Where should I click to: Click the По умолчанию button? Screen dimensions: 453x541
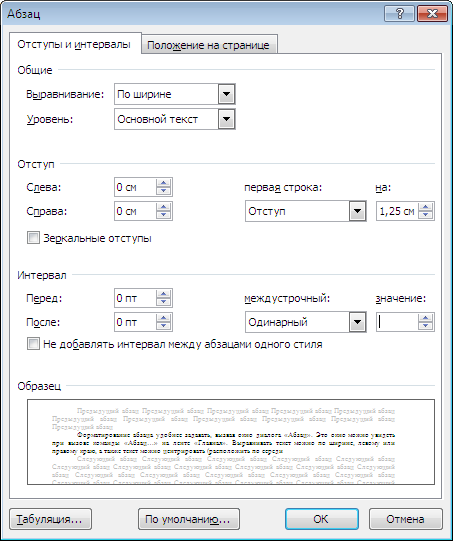point(189,519)
